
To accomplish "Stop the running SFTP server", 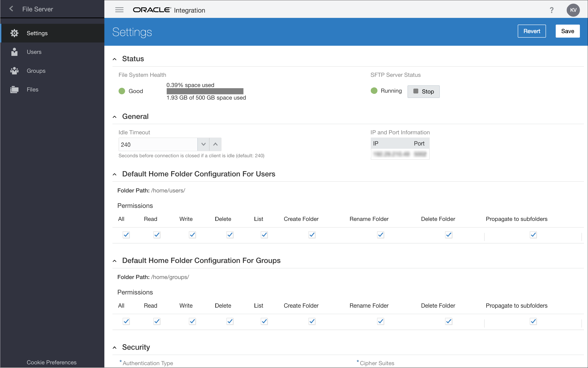I will click(x=423, y=91).
